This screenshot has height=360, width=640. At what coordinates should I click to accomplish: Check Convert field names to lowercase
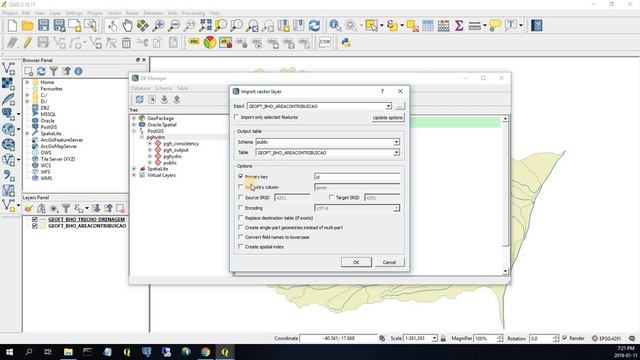point(240,237)
